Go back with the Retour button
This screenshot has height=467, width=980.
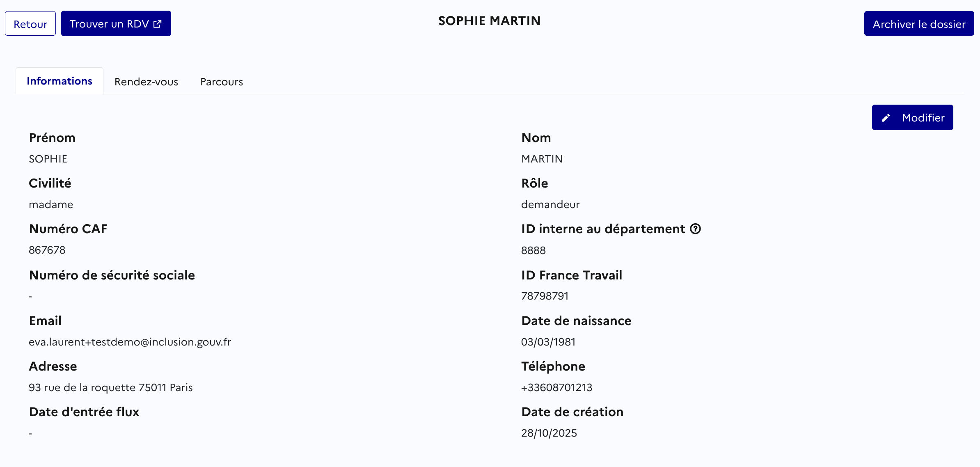pyautogui.click(x=30, y=24)
